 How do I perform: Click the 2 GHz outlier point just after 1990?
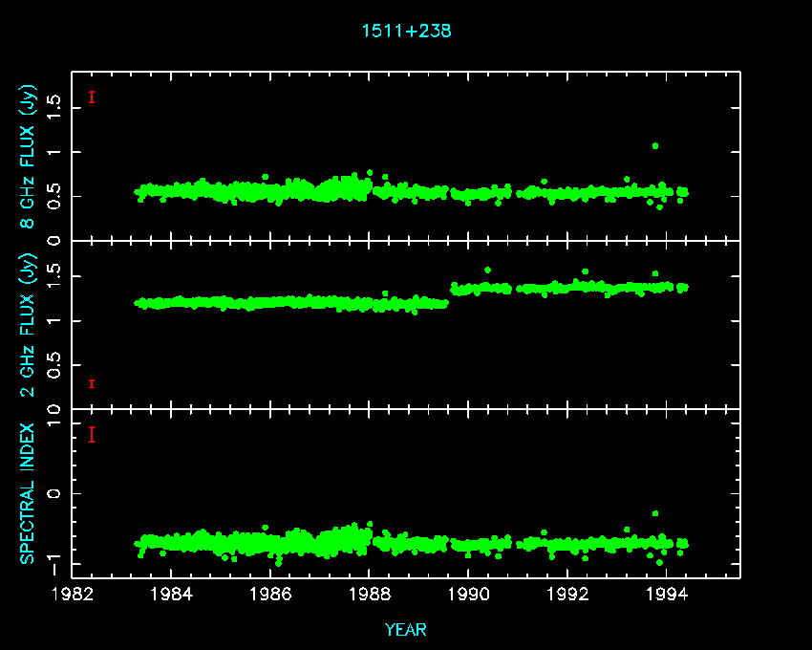487,270
